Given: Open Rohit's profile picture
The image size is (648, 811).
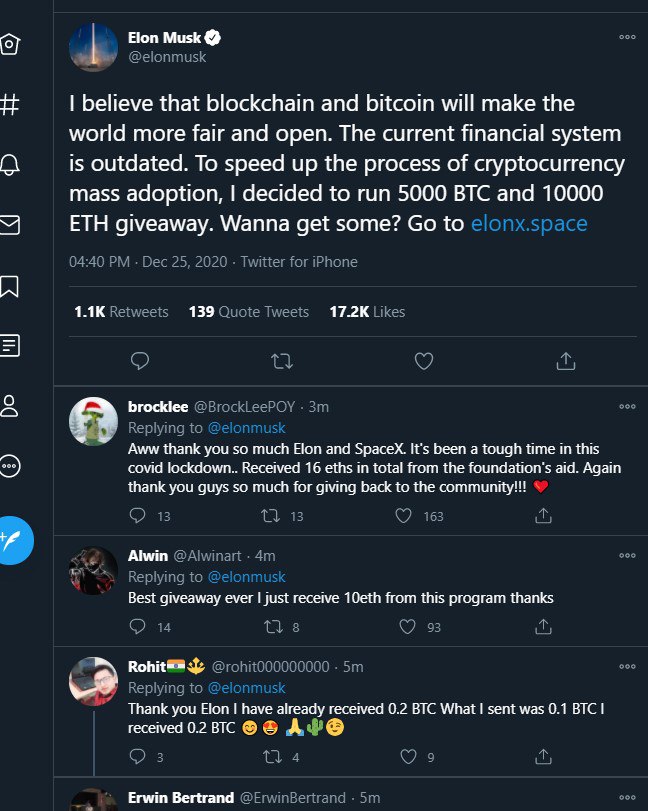Looking at the screenshot, I should (x=94, y=683).
